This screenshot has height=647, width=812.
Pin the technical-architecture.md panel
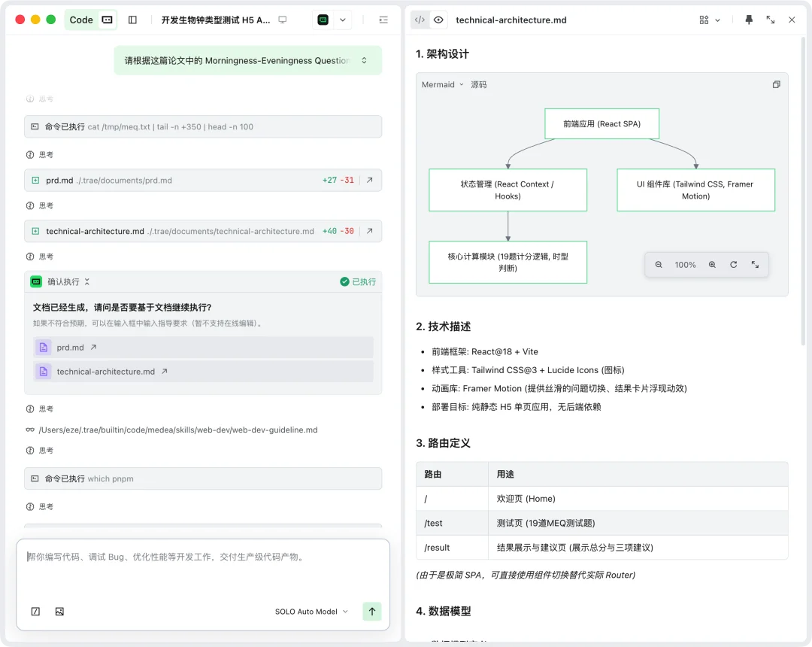pyautogui.click(x=749, y=20)
